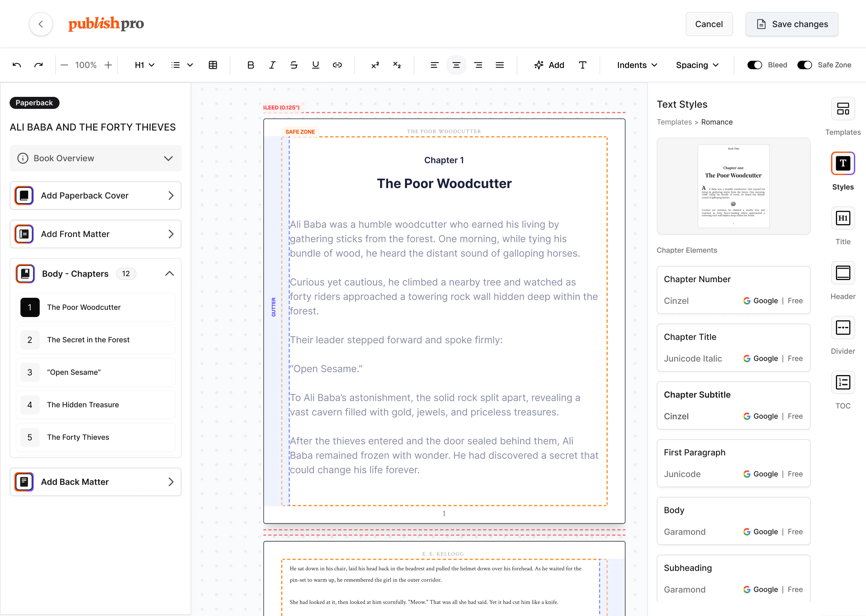Viewport: 866px width, 616px height.
Task: Open the text tool T icon
Action: point(582,65)
